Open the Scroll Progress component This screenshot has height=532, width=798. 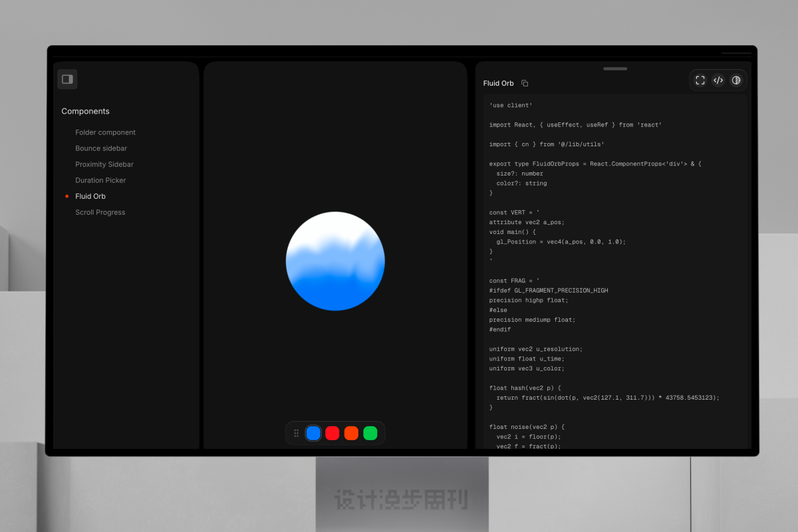coord(100,212)
